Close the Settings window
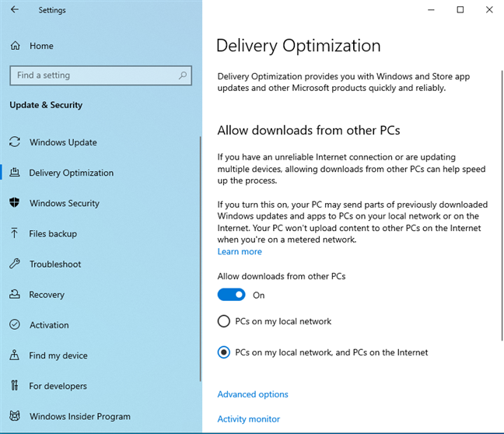 click(489, 10)
